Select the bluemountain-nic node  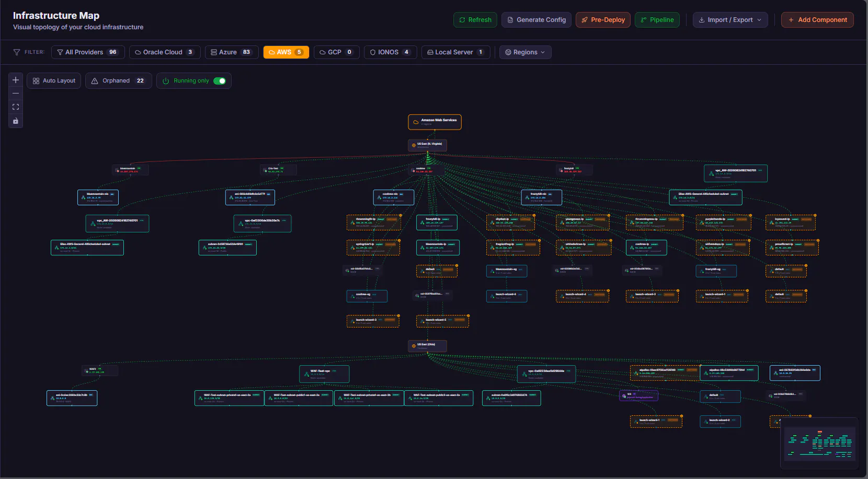click(98, 197)
